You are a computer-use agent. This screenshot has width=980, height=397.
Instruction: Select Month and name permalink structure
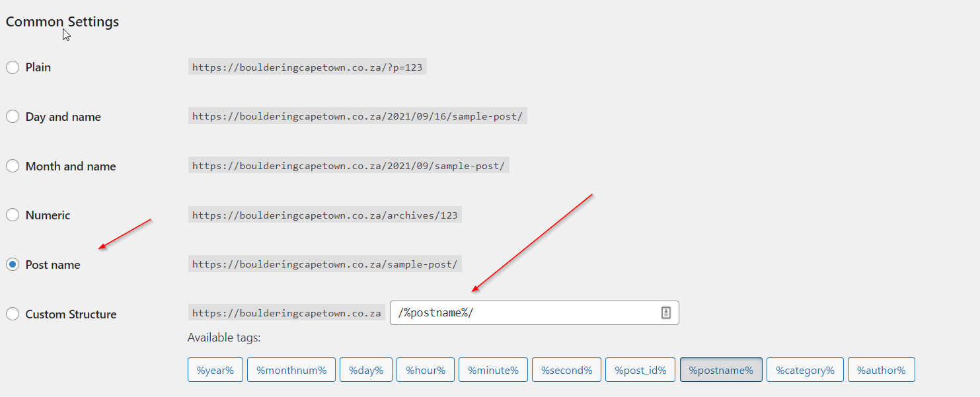coord(13,166)
